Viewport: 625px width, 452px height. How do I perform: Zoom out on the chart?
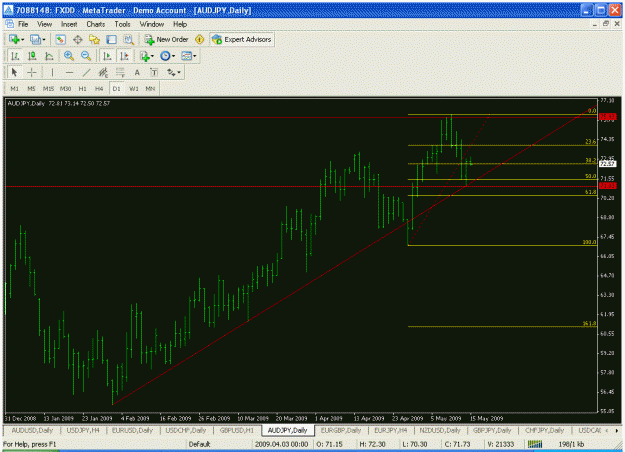click(86, 56)
